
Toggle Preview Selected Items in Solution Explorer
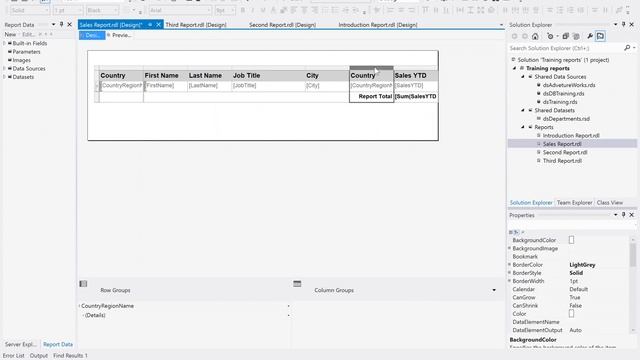(600, 36)
